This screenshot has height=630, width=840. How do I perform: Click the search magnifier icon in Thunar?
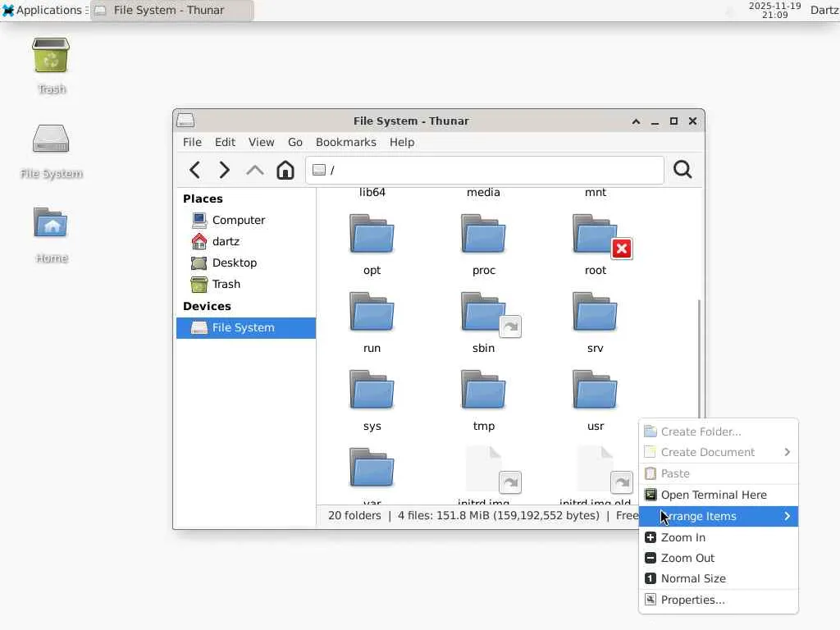[x=682, y=170]
